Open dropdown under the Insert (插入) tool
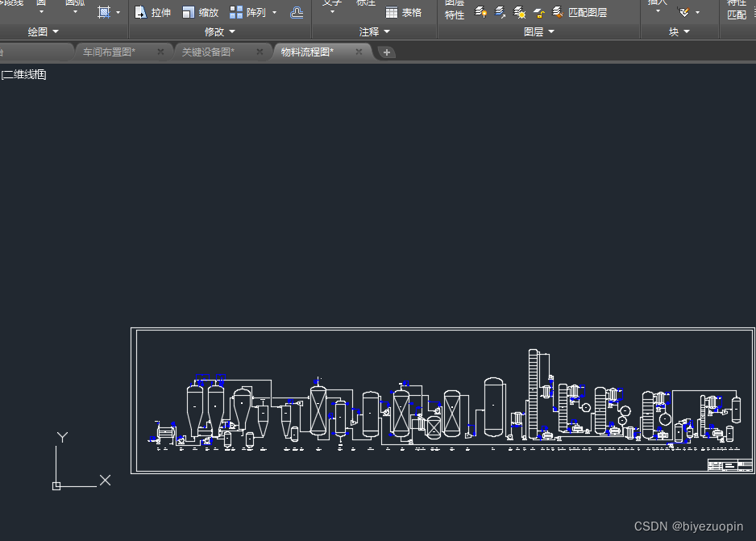This screenshot has width=756, height=541. click(658, 11)
